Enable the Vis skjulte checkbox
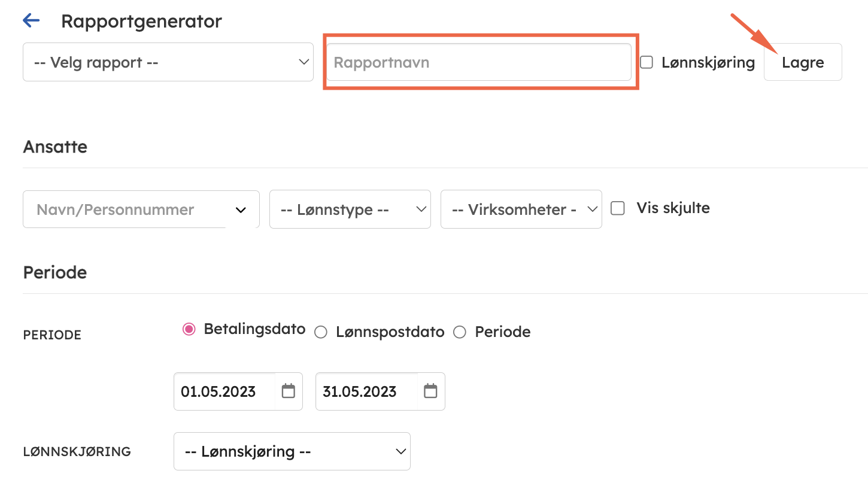The image size is (868, 492). (618, 208)
